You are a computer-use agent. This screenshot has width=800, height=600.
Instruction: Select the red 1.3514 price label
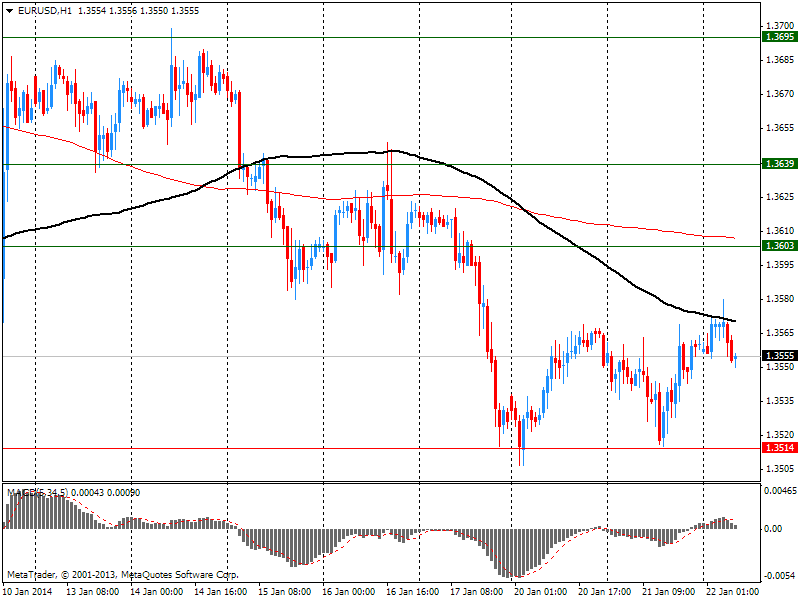(779, 448)
